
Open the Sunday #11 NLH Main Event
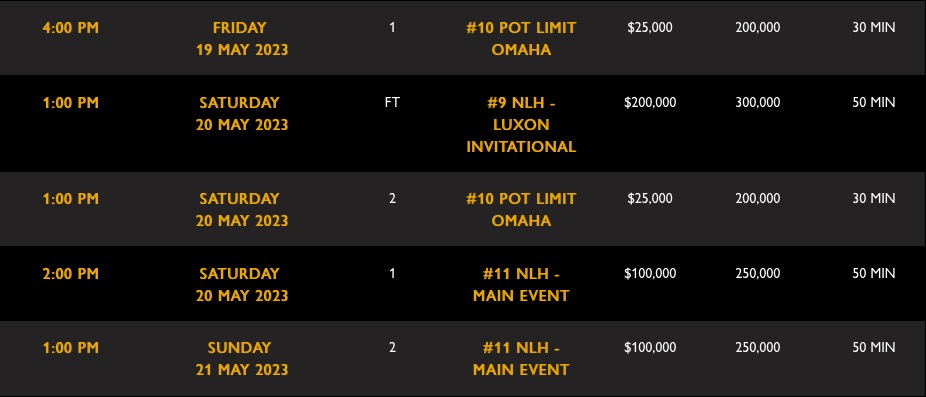point(520,359)
